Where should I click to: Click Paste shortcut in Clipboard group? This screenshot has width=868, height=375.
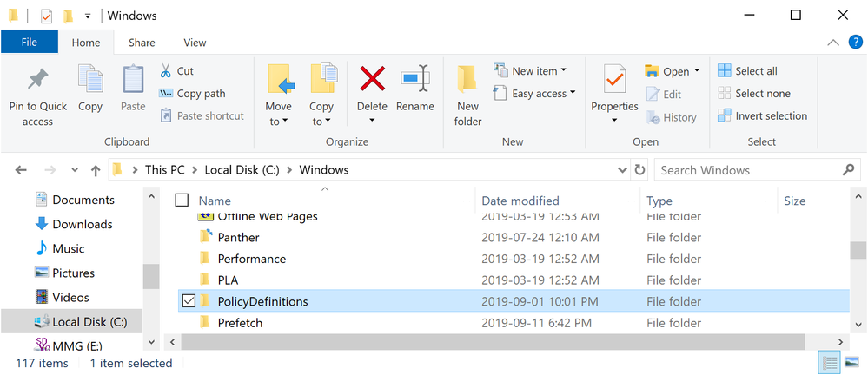point(202,115)
